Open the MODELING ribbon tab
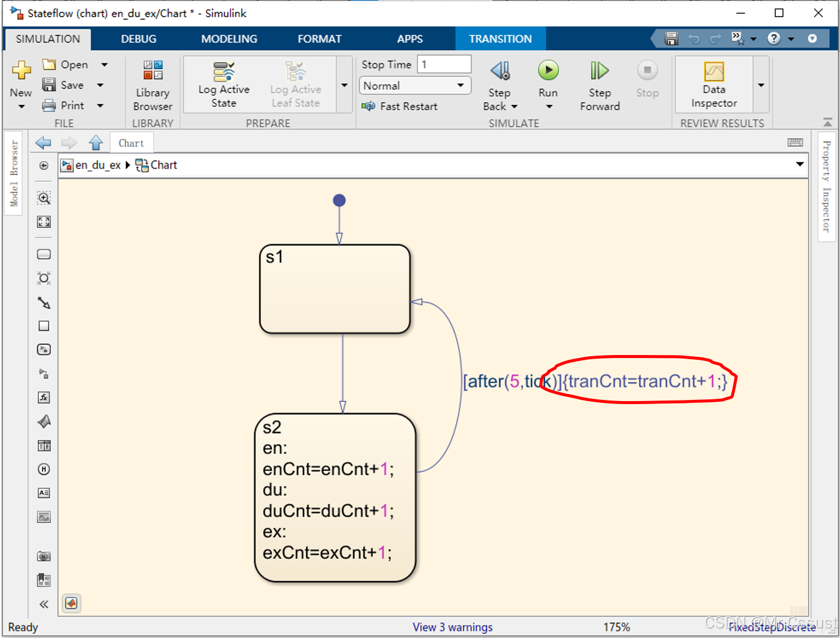The height and width of the screenshot is (638, 840). (229, 39)
